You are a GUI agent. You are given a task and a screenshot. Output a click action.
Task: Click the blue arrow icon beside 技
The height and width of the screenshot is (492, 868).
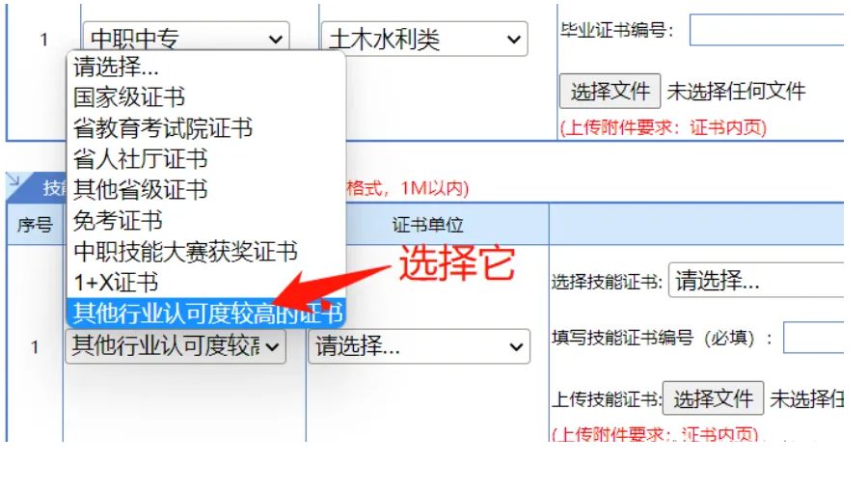(14, 180)
